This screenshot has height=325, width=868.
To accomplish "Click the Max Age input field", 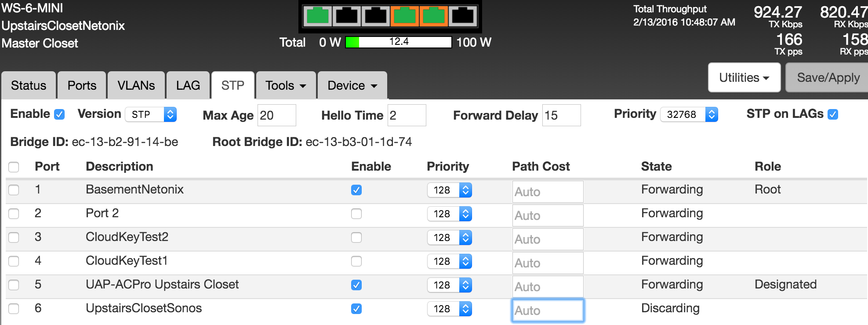I will [x=276, y=115].
